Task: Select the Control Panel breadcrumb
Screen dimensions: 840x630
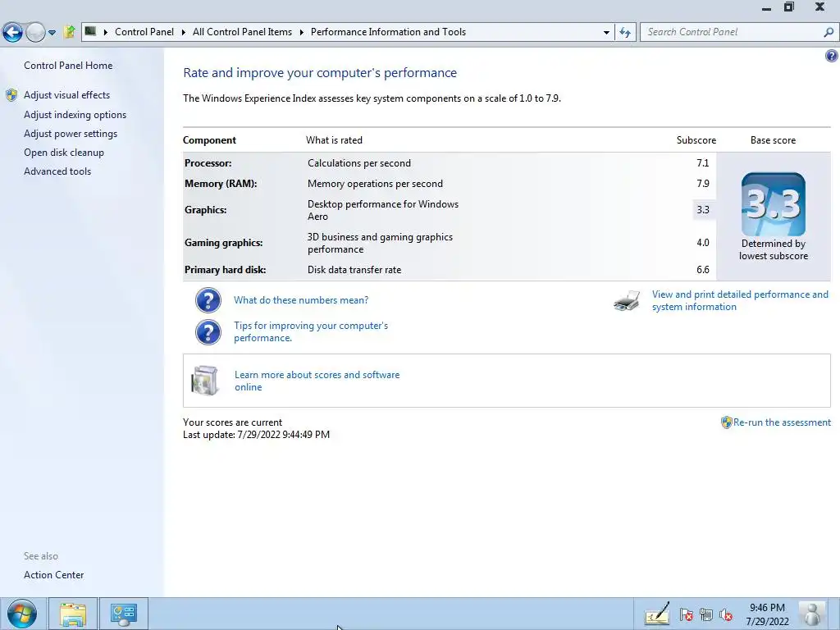Action: pyautogui.click(x=144, y=32)
